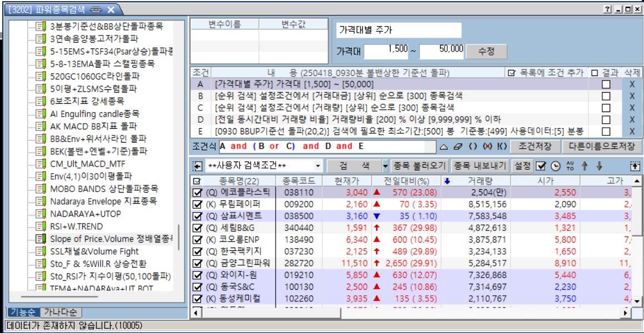Click the triangle icon next to the condition formula

tap(443, 147)
